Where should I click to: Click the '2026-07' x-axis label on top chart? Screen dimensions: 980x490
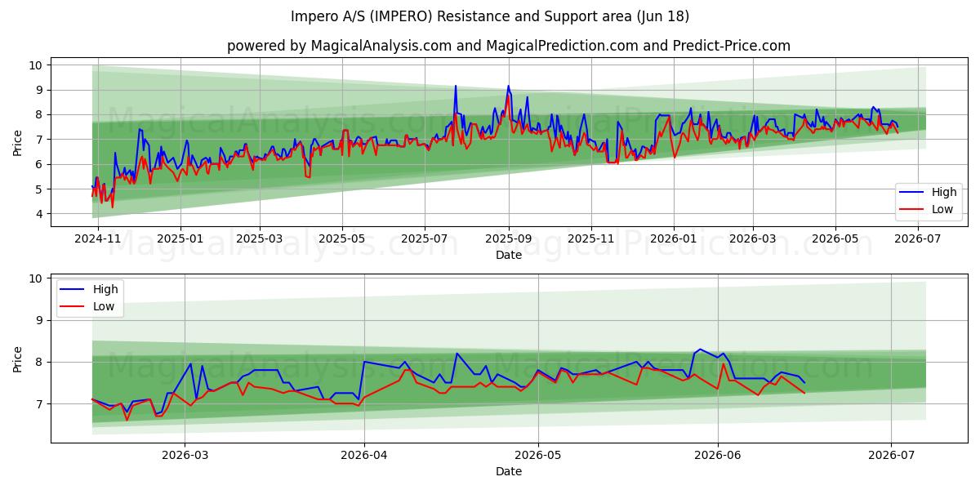click(x=917, y=240)
